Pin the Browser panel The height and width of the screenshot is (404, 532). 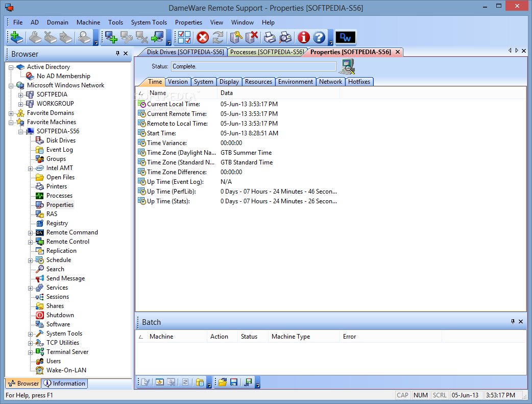[x=118, y=53]
